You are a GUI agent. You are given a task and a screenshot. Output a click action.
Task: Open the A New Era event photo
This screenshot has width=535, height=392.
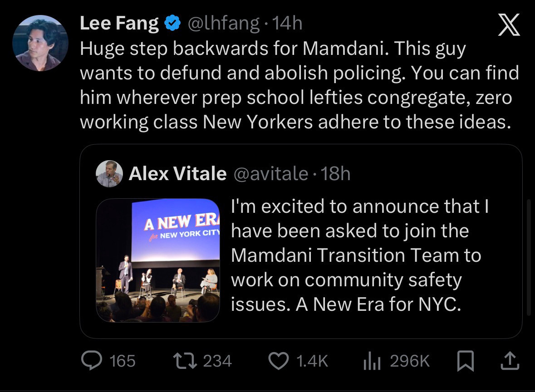pyautogui.click(x=158, y=260)
